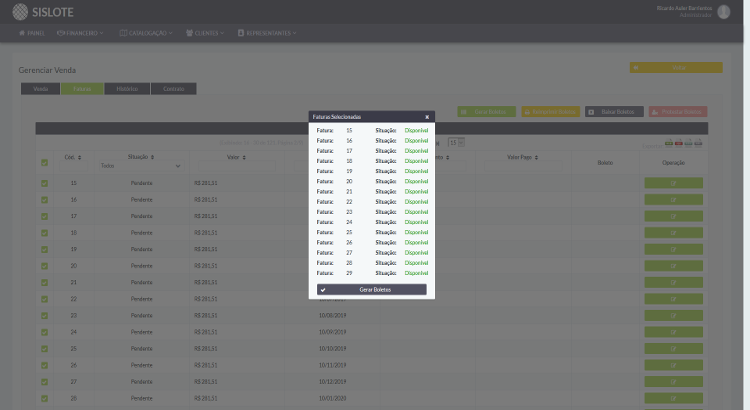Click the edit operation button for row 18
This screenshot has width=750, height=410.
point(673,233)
